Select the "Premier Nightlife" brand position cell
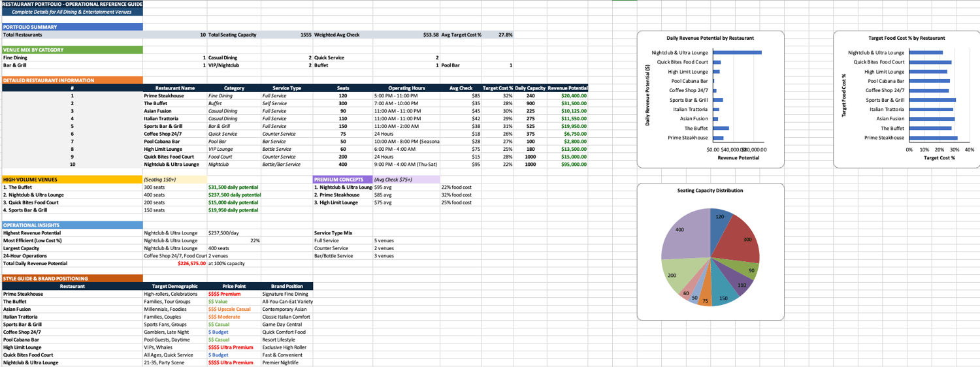980x367 pixels. coord(287,362)
